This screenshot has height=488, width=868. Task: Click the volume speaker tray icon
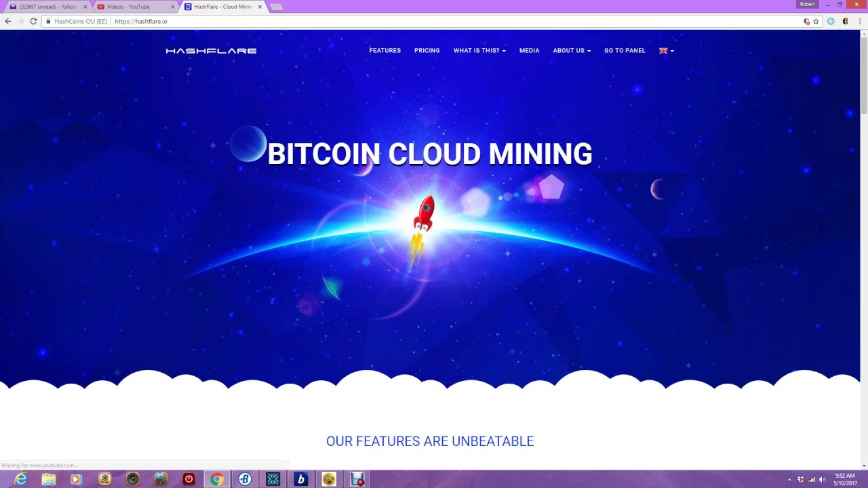tap(823, 479)
